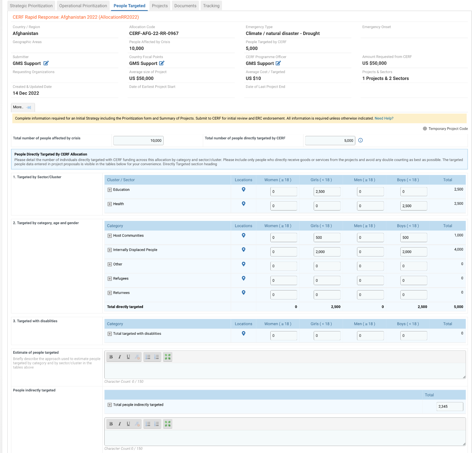The width and height of the screenshot is (476, 453).
Task: Click indirectly targeted total field 2,345
Action: [x=450, y=406]
